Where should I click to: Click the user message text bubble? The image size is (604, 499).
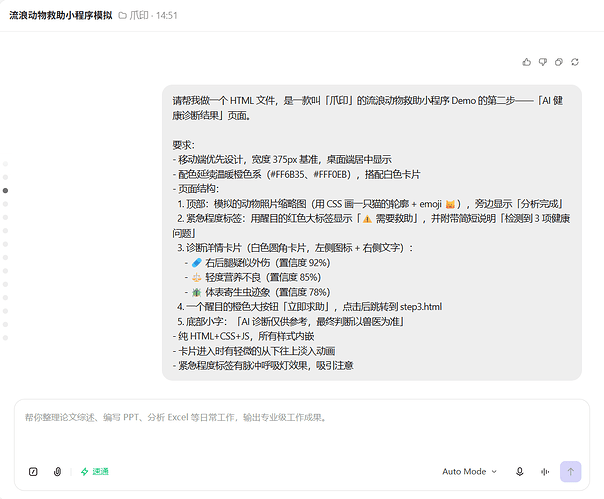[372, 233]
